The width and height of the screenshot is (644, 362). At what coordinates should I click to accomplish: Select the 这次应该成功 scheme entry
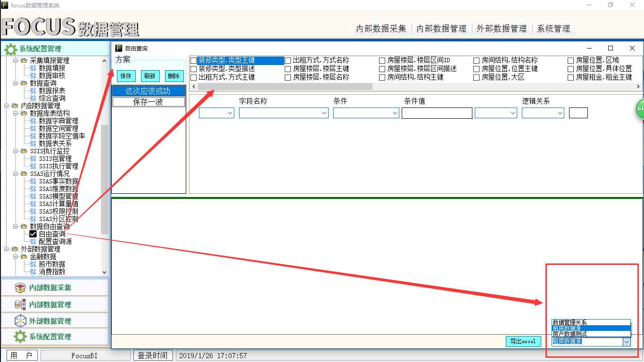click(149, 91)
